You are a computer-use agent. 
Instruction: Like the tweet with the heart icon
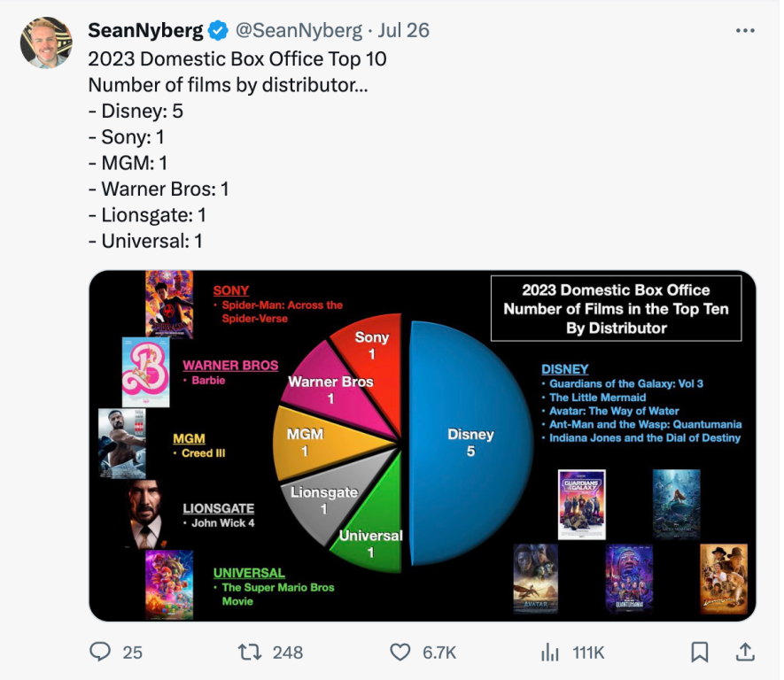(401, 652)
